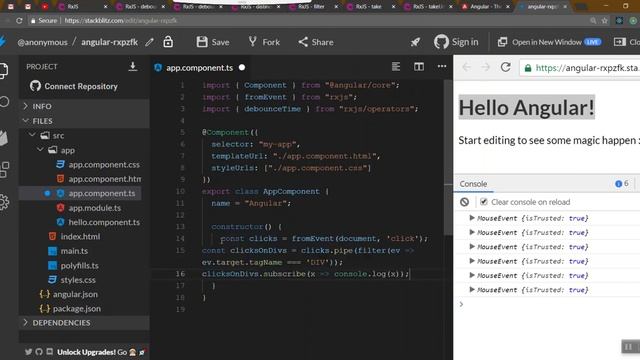Expand the DEPENDENCIES section
Screen dimensions: 640x360
(84, 323)
